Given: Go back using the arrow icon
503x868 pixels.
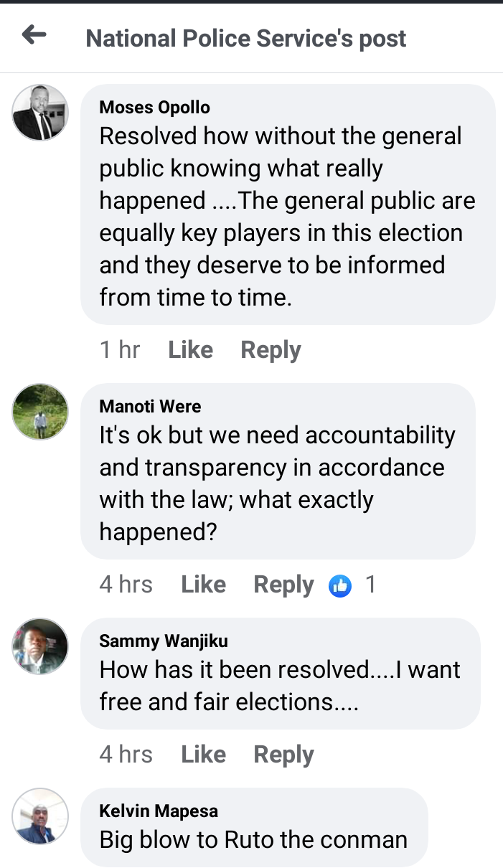Looking at the screenshot, I should pos(34,34).
